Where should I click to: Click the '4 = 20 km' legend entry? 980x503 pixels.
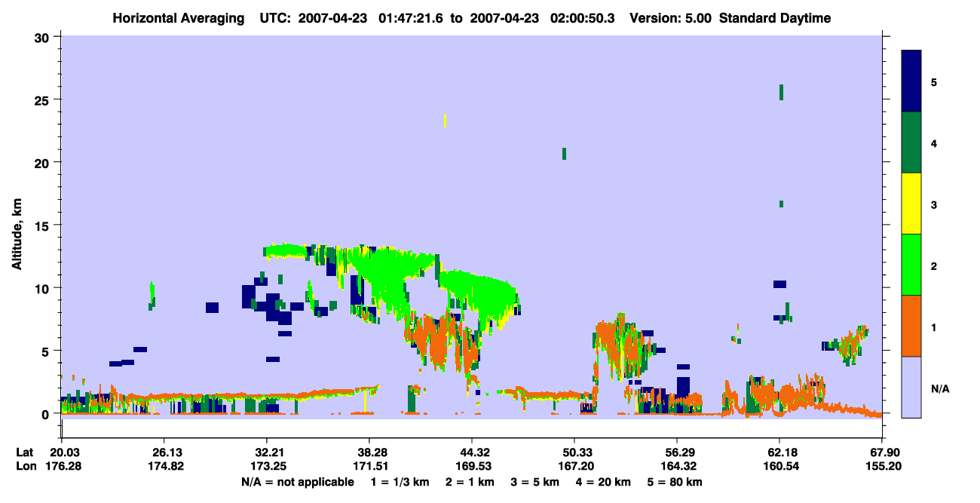click(x=604, y=482)
